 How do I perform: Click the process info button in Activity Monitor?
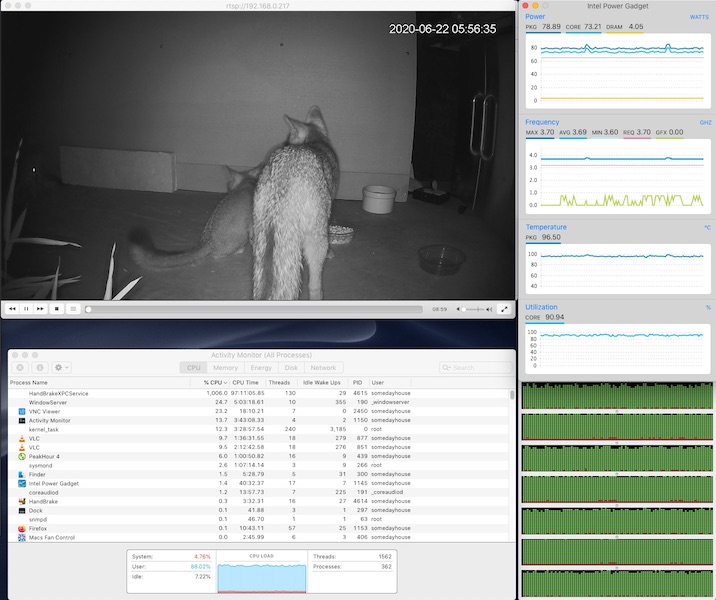click(x=40, y=368)
